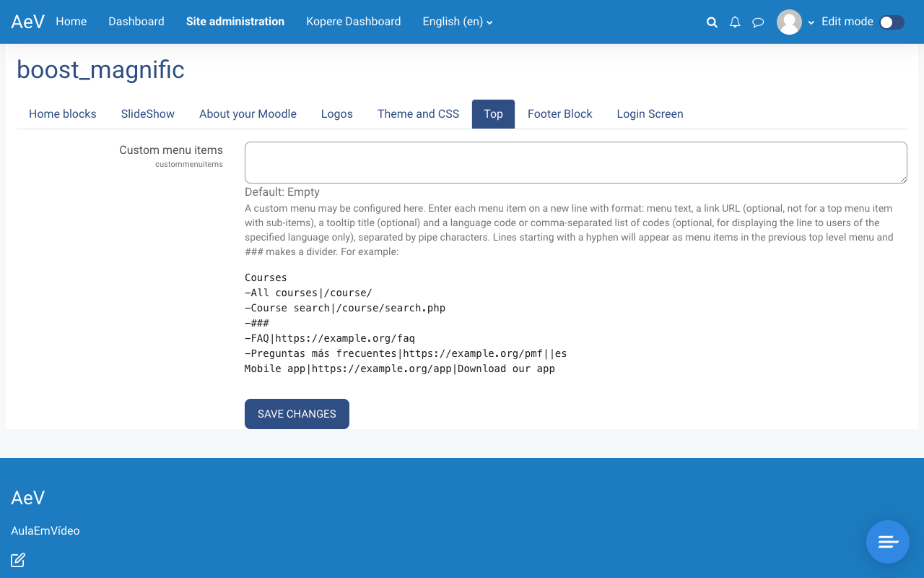Select the Footer Block tab
This screenshot has height=578, width=924.
point(559,114)
